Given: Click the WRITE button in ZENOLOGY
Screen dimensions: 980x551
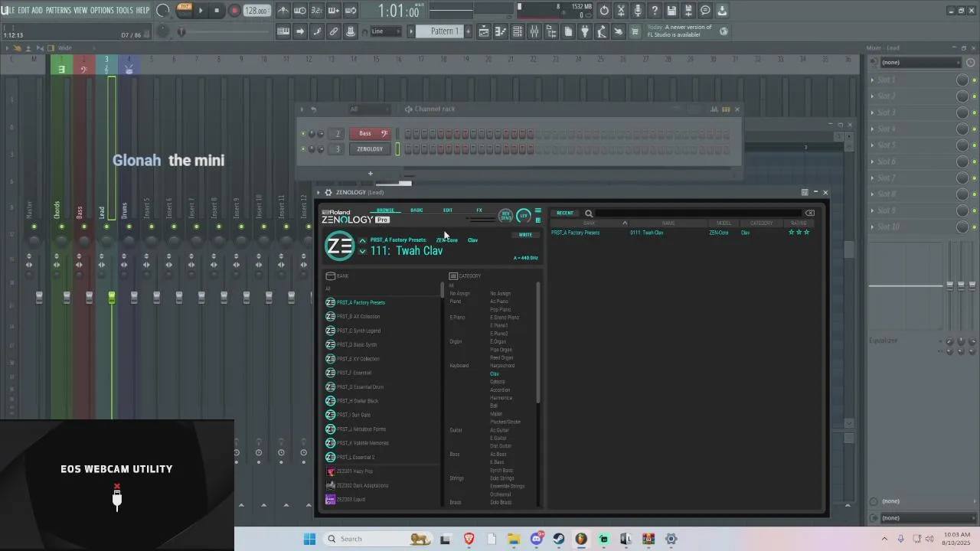Looking at the screenshot, I should (x=525, y=235).
